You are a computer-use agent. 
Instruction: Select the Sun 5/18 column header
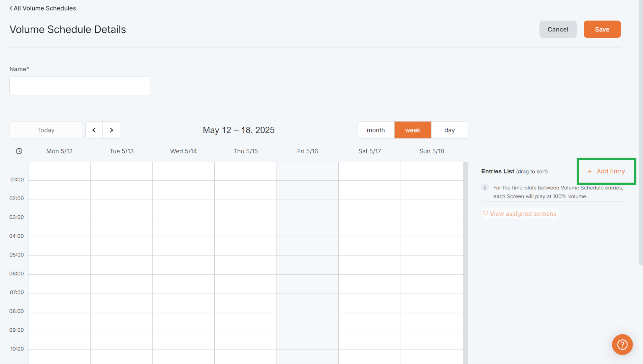[x=431, y=151]
